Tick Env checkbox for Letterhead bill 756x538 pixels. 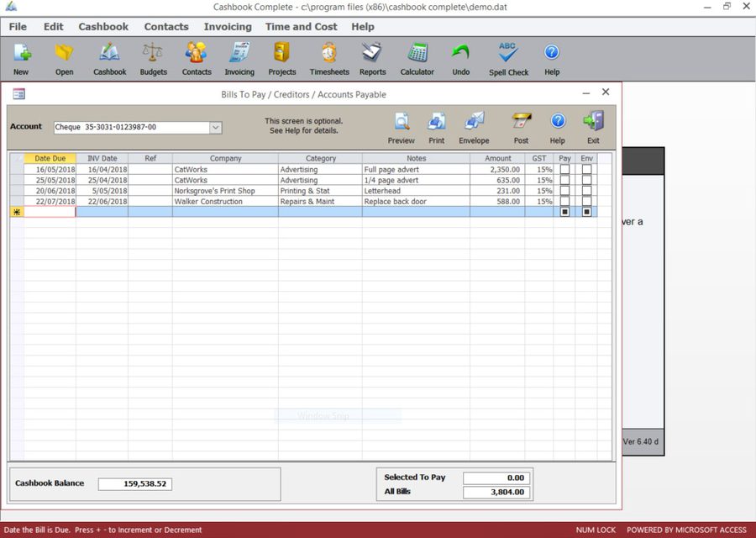coord(586,191)
